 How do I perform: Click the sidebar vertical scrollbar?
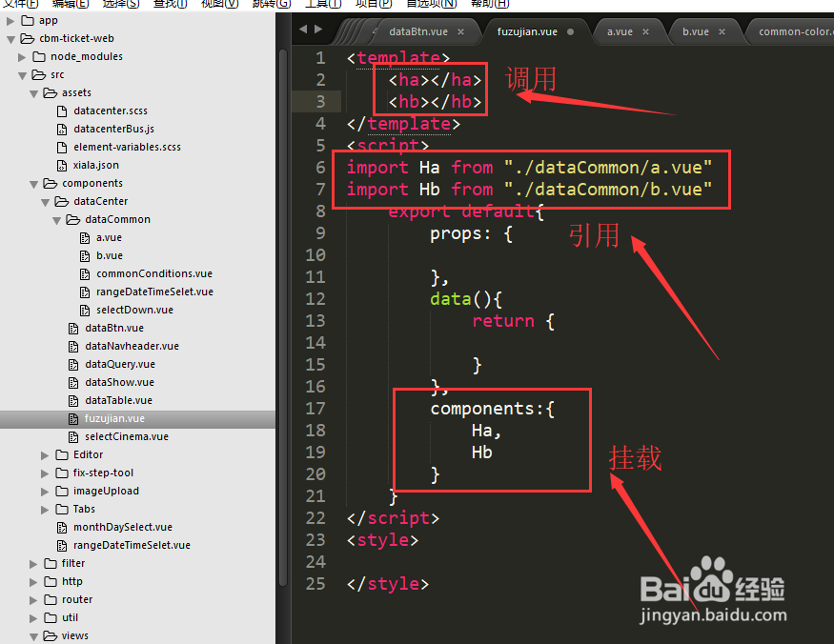282,317
